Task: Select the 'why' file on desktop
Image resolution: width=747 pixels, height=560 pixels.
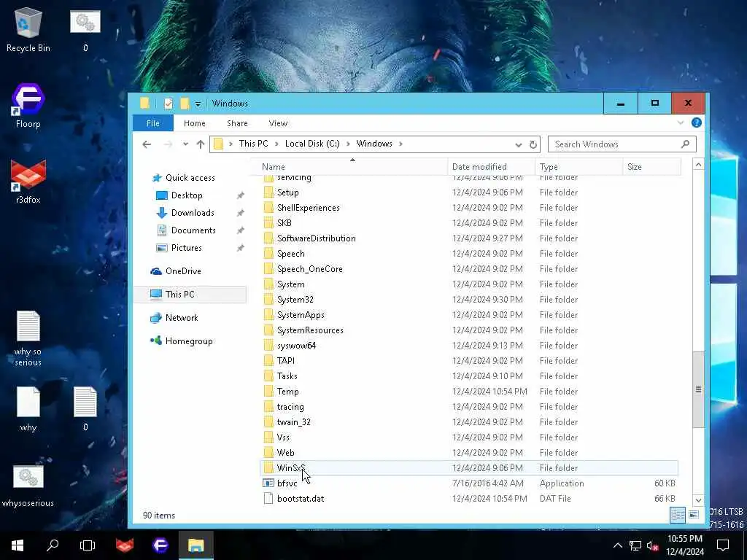Action: point(28,409)
